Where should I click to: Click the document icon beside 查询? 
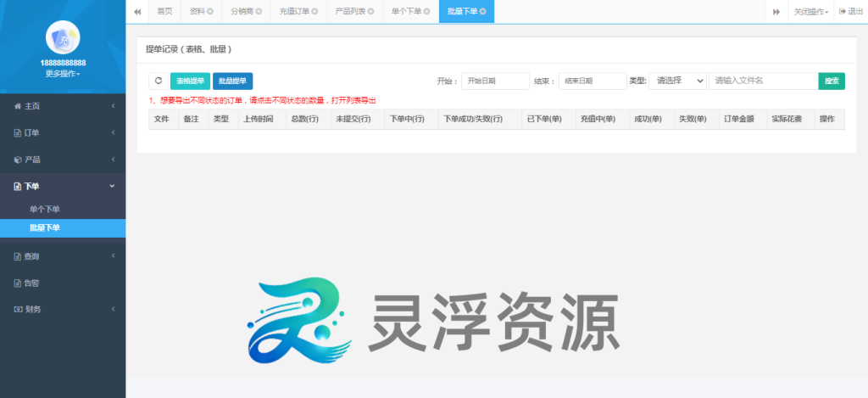(18, 256)
